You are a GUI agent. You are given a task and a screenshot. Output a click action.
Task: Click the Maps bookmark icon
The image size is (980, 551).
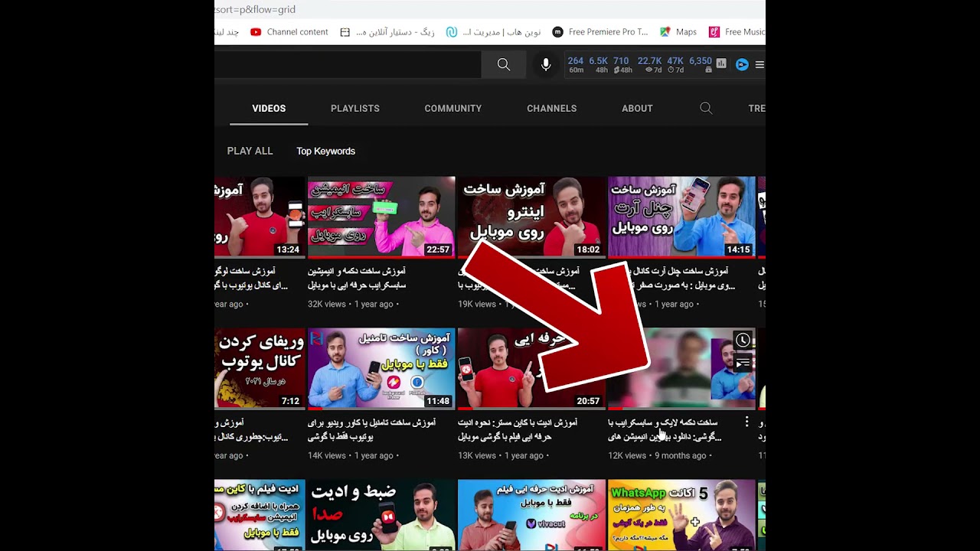click(x=665, y=31)
